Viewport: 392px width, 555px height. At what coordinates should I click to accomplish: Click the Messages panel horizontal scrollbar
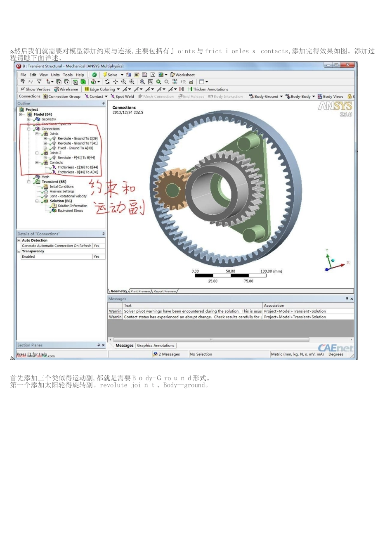click(x=211, y=339)
